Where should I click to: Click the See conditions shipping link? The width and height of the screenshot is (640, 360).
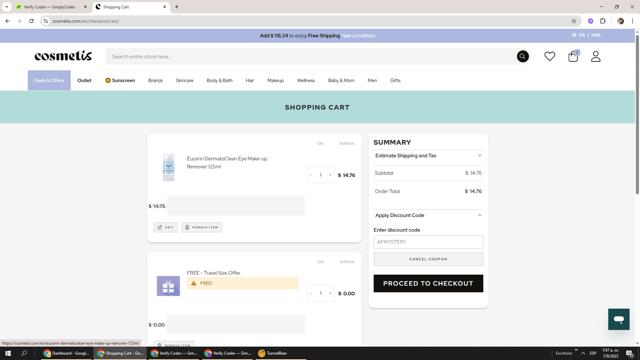pyautogui.click(x=358, y=36)
